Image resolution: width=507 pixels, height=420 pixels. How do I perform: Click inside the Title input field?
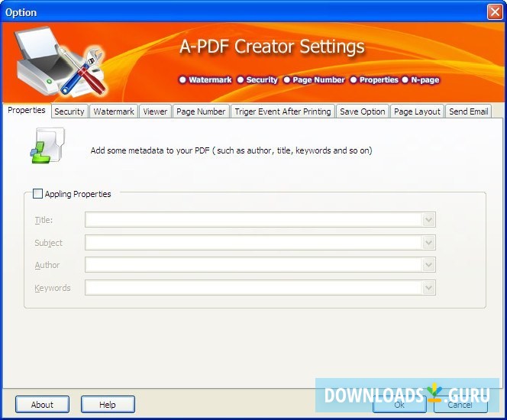[253, 220]
